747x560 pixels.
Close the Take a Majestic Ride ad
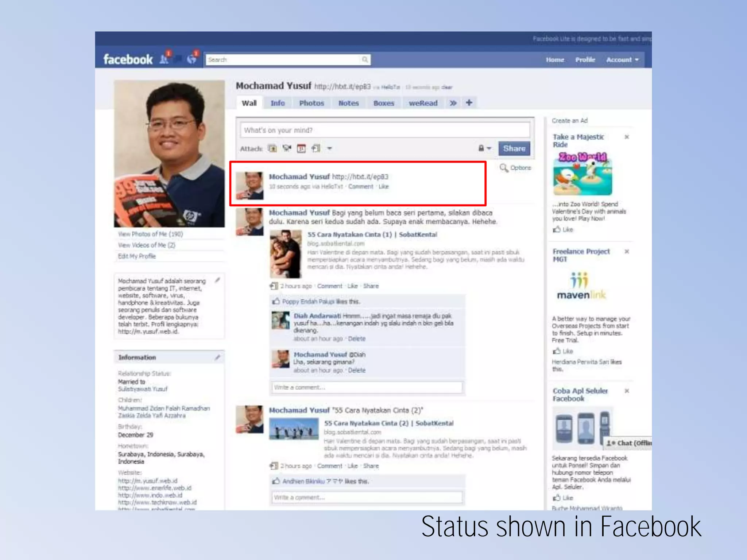click(x=627, y=137)
